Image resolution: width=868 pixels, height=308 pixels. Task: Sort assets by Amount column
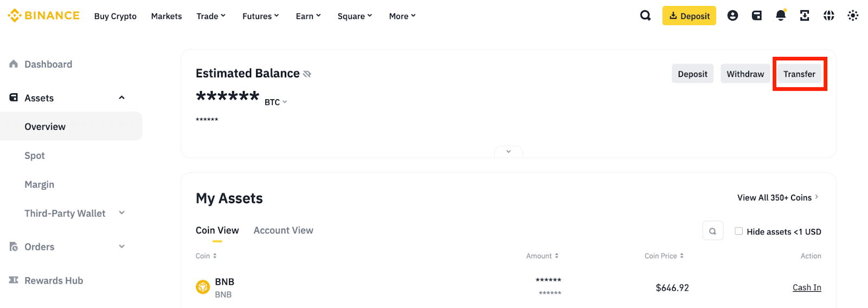pyautogui.click(x=542, y=256)
